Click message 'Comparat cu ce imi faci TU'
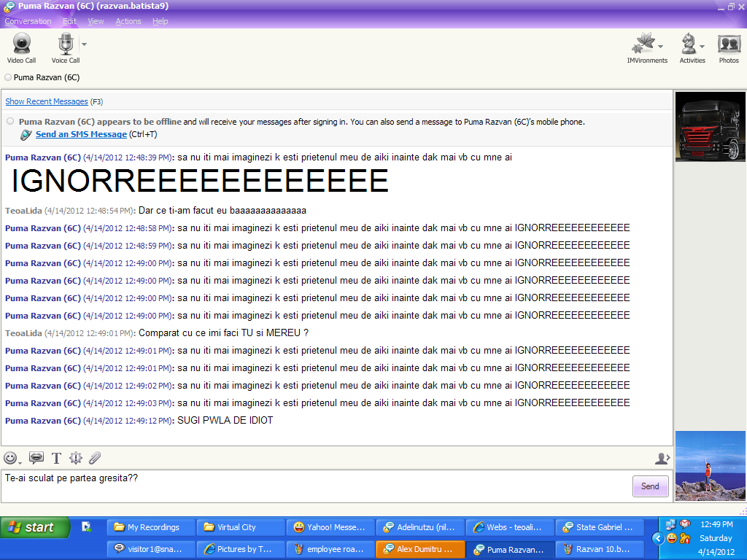Viewport: 747px width, 560px height. pyautogui.click(x=223, y=332)
